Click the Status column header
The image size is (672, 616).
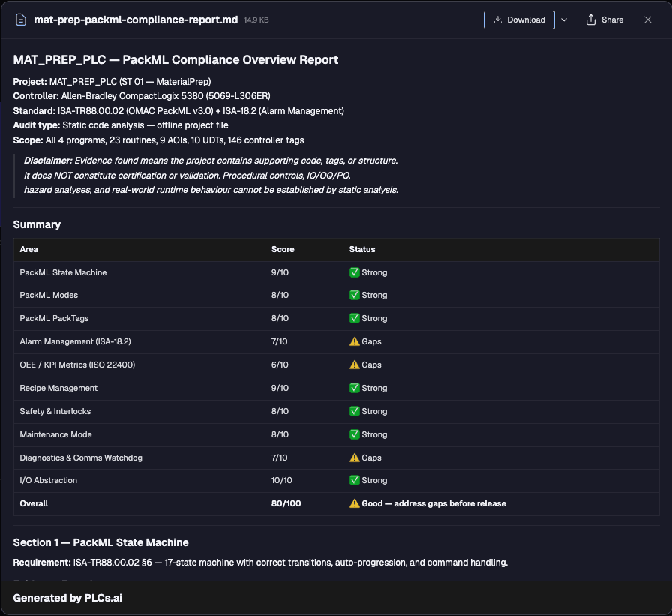click(362, 250)
